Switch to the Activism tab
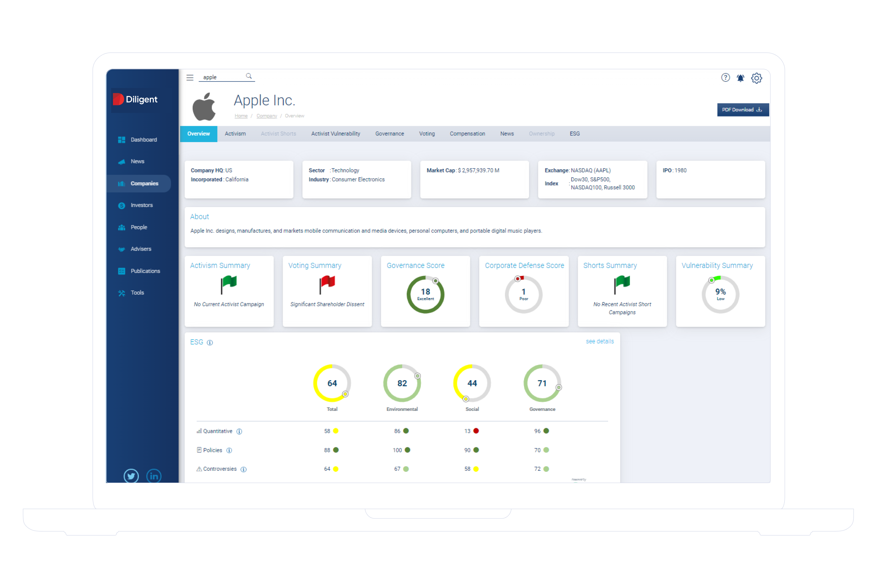Viewport: 877px width, 588px height. pos(235,134)
